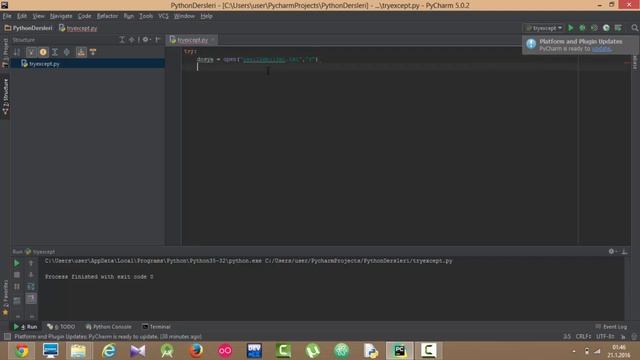The height and width of the screenshot is (360, 640).
Task: Open the Window menu
Action: [184, 16]
